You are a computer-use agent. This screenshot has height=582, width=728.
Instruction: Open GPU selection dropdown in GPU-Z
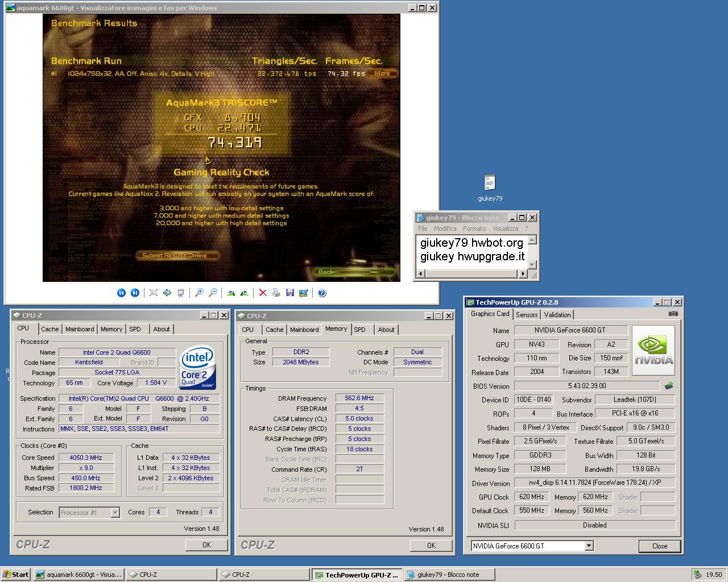point(589,546)
